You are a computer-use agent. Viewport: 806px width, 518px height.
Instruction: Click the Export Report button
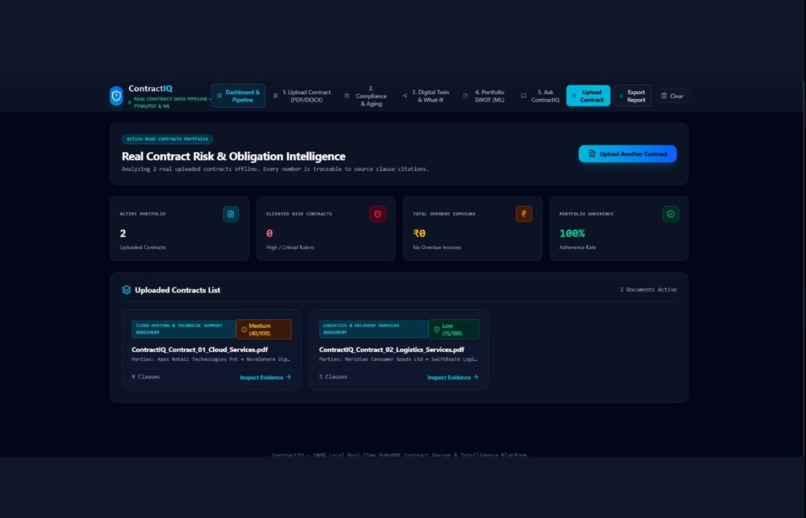tap(633, 96)
